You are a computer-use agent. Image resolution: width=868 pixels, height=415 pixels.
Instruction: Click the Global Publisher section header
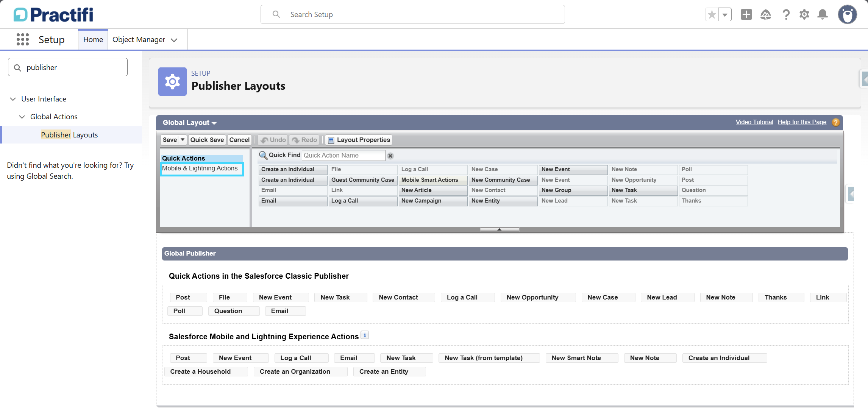pos(505,254)
